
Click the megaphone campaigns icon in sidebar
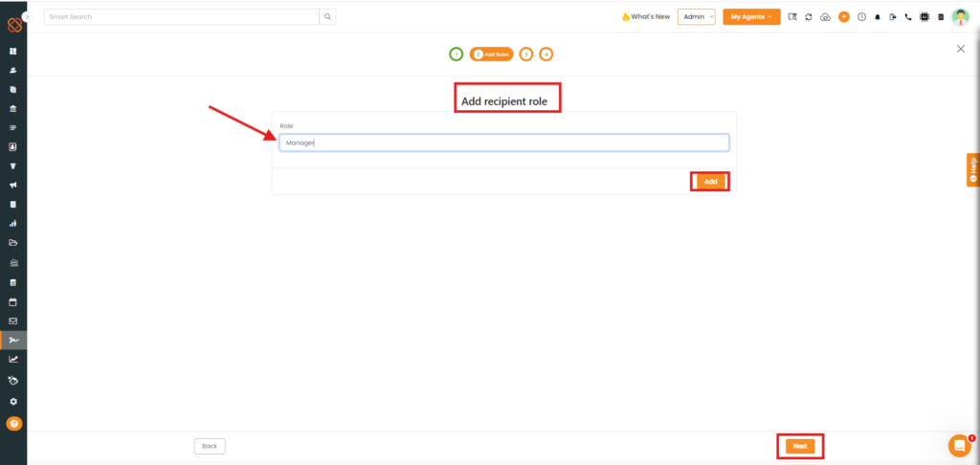pos(13,185)
